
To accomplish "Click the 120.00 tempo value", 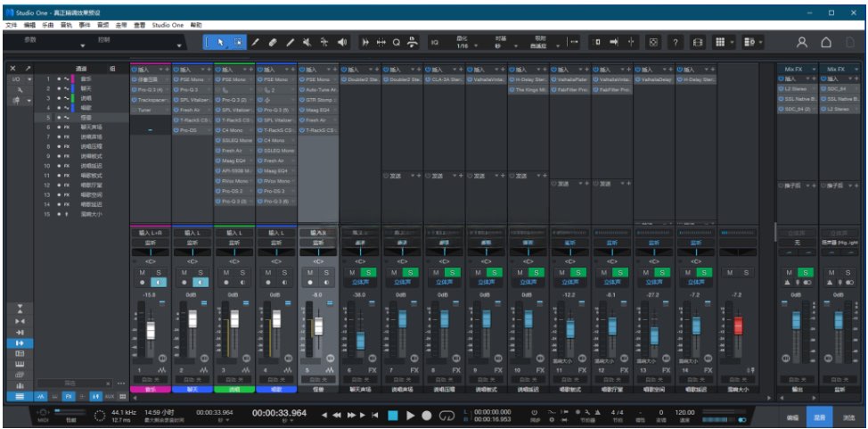I will coord(684,412).
